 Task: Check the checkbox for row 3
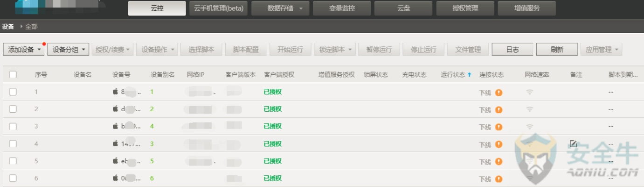tap(13, 126)
